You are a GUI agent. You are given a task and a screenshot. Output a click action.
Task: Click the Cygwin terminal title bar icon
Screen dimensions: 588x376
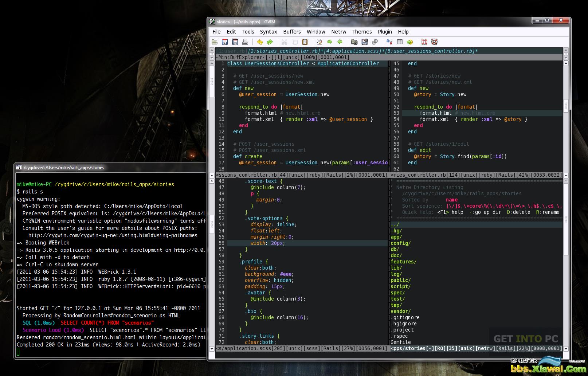click(x=19, y=167)
